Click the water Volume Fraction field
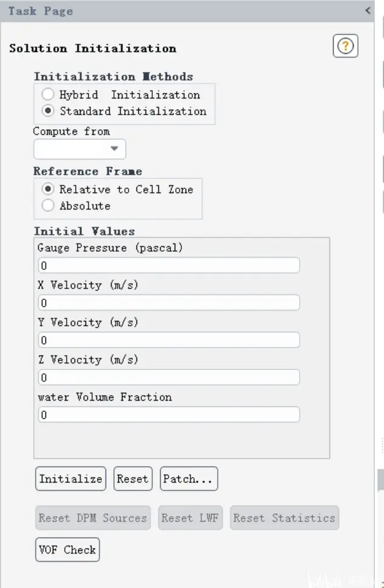Viewport: 384px width, 588px height. [169, 414]
